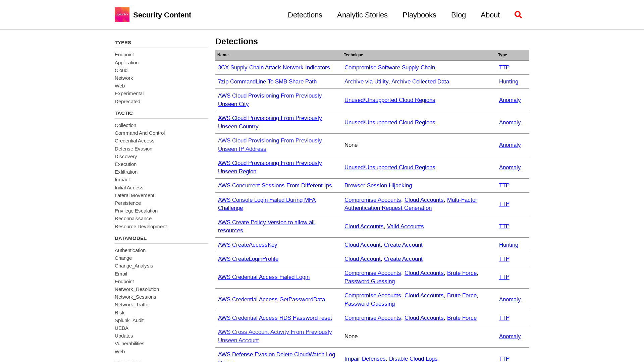This screenshot has width=644, height=362.
Task: Open 7zip CommandLine To SMB Share Path
Action: [x=267, y=81]
